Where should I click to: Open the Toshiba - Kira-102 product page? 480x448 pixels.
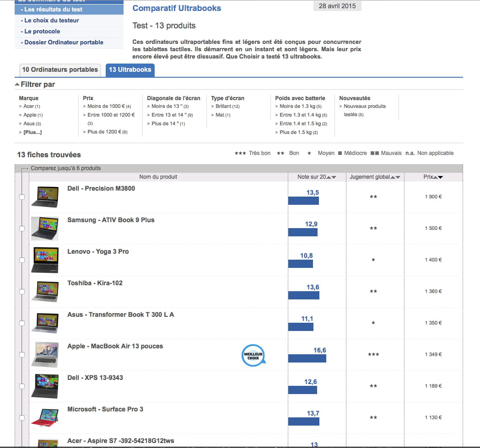95,283
